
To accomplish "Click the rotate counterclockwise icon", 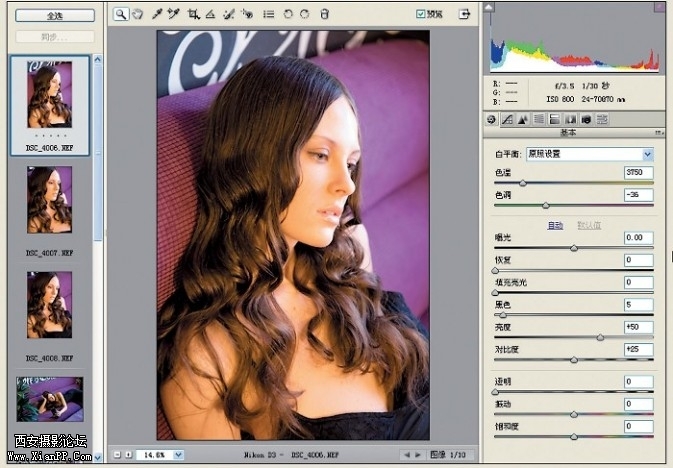I will pos(288,15).
